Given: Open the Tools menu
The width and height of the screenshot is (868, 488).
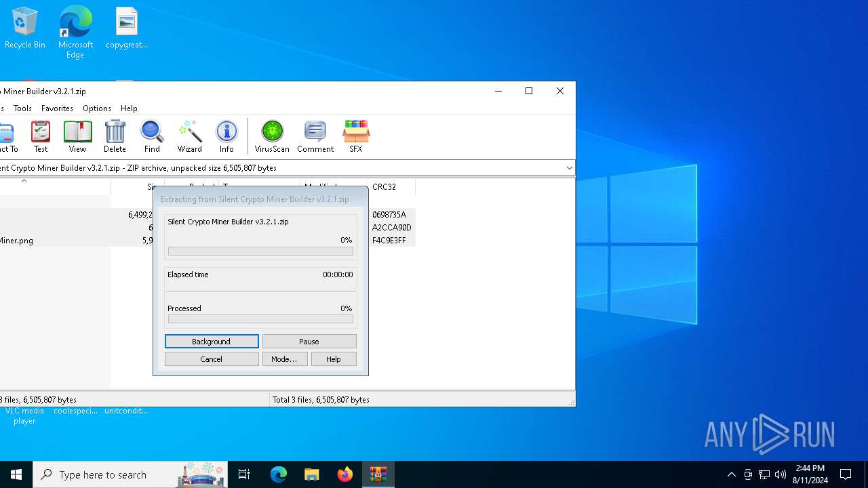Looking at the screenshot, I should coord(22,108).
